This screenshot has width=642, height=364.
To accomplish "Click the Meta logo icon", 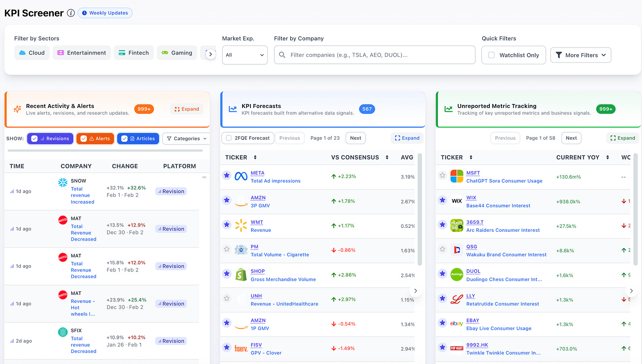I will [241, 176].
